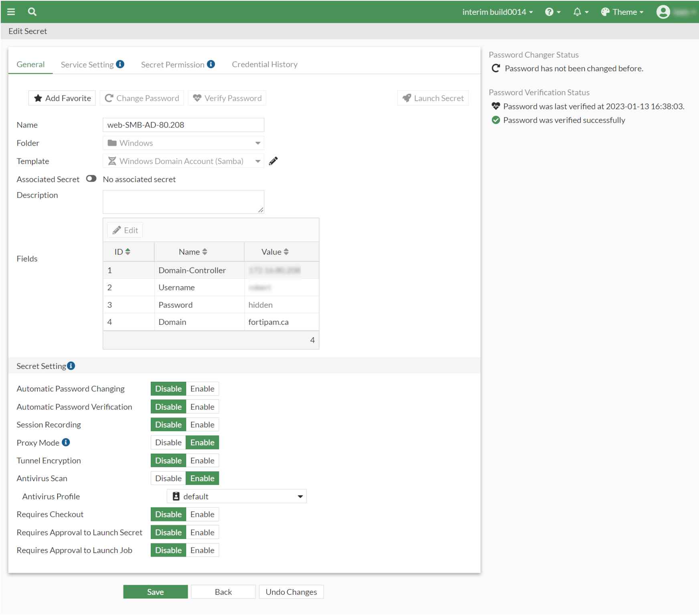Image resolution: width=699 pixels, height=616 pixels.
Task: Click inside the Description text field
Action: point(183,201)
